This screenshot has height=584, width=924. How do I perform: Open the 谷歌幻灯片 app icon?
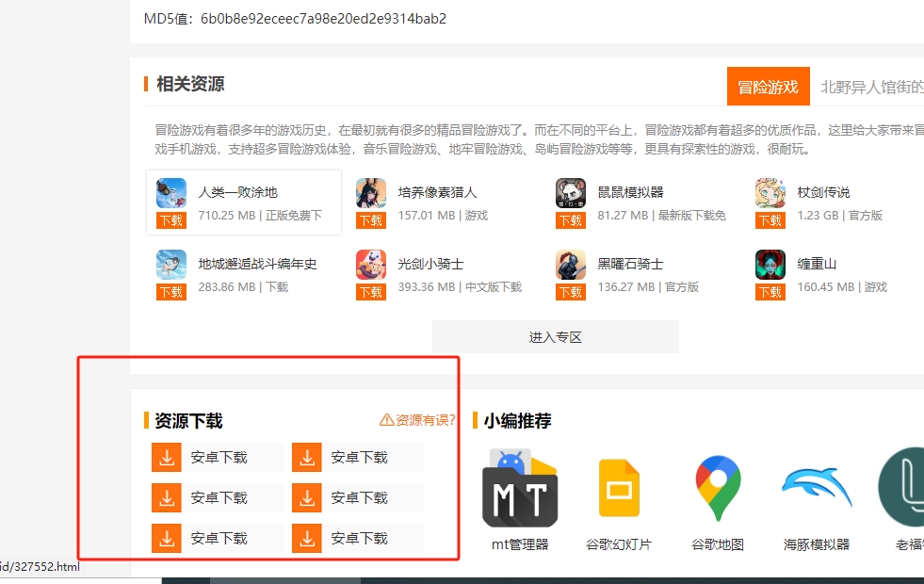click(x=619, y=489)
